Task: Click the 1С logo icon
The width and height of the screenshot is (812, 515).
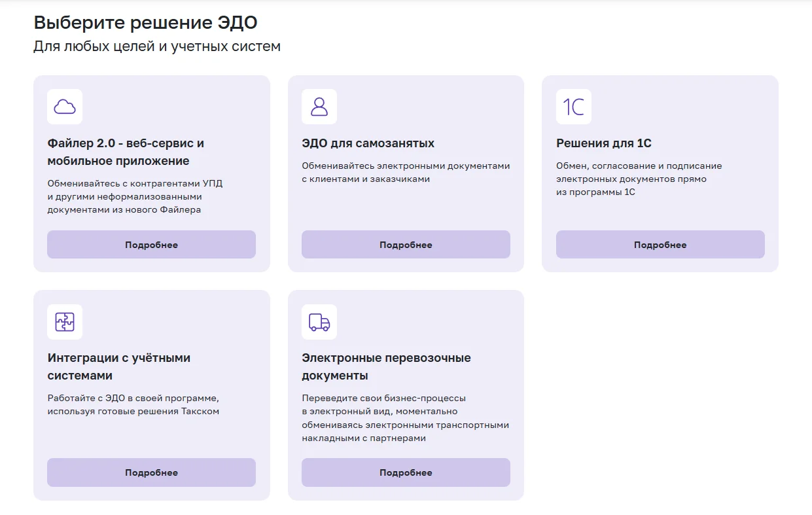Action: pyautogui.click(x=573, y=107)
